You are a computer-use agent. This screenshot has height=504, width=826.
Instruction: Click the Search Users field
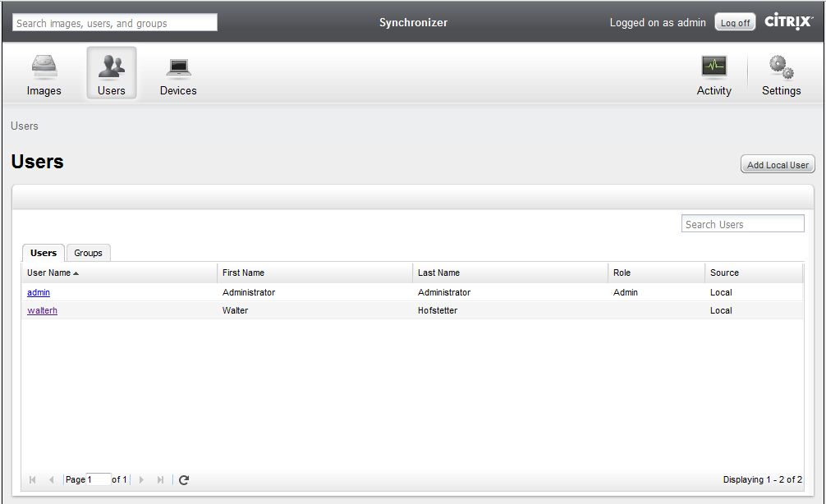(742, 224)
